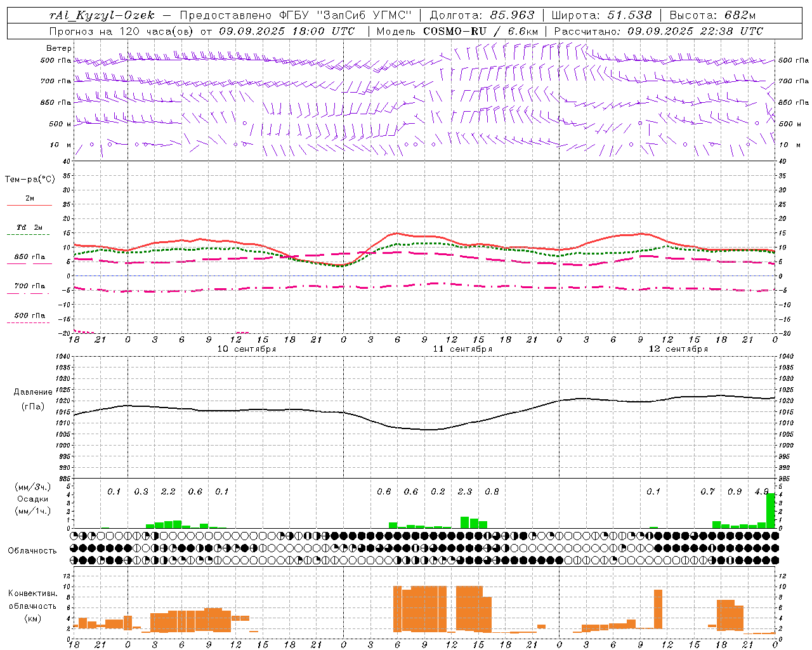Screen dimensions: 812x650
Task: Click the Конвективн. label
Action: click(33, 594)
